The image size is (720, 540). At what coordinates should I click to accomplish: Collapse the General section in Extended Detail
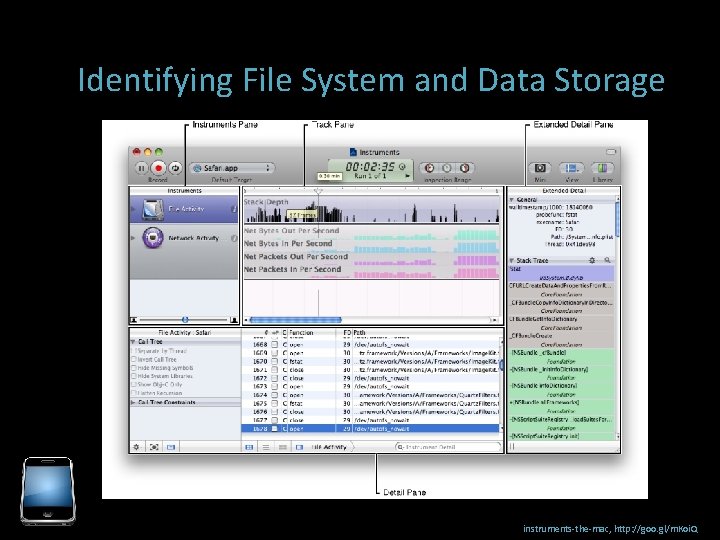(x=512, y=200)
